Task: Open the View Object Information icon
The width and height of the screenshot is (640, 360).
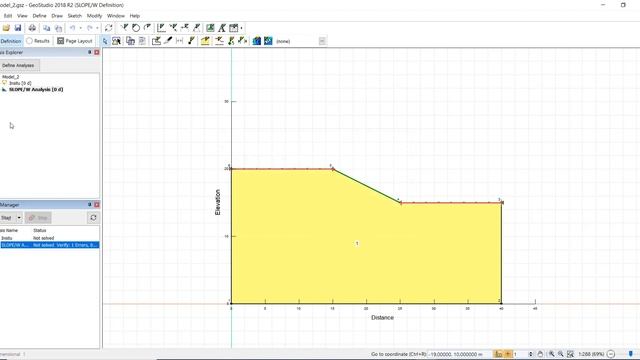Action: pos(117,41)
